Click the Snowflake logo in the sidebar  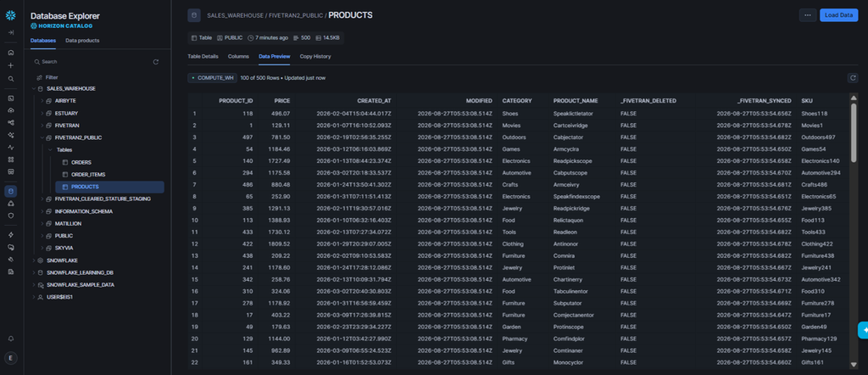10,15
